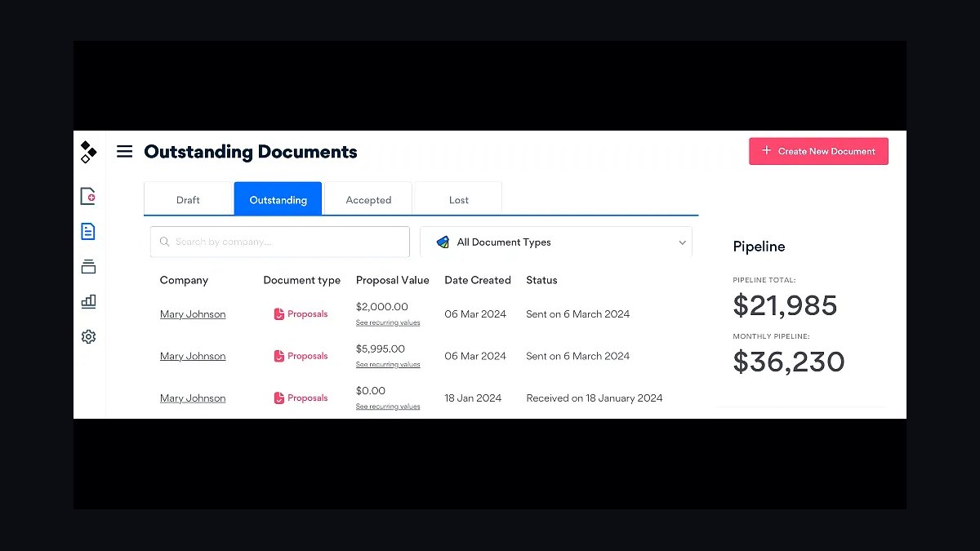Switch to the Accepted tab
The width and height of the screenshot is (980, 551).
click(368, 199)
